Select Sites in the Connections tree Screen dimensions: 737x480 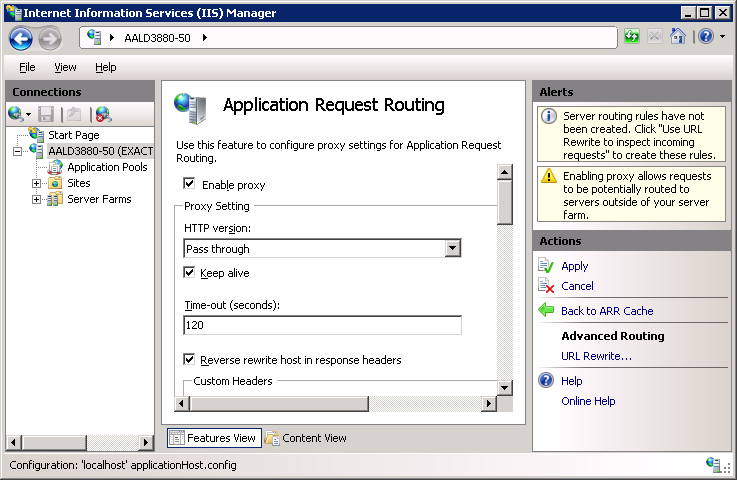click(x=78, y=183)
